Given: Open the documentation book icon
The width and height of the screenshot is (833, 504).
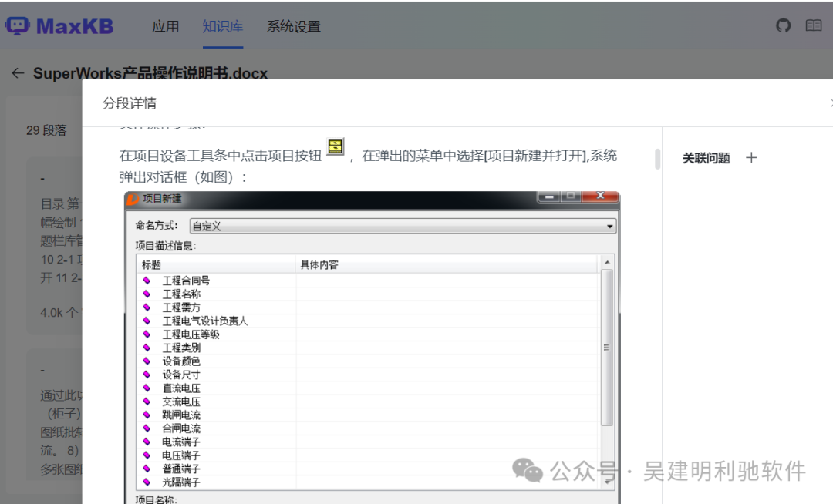Looking at the screenshot, I should coord(814,25).
